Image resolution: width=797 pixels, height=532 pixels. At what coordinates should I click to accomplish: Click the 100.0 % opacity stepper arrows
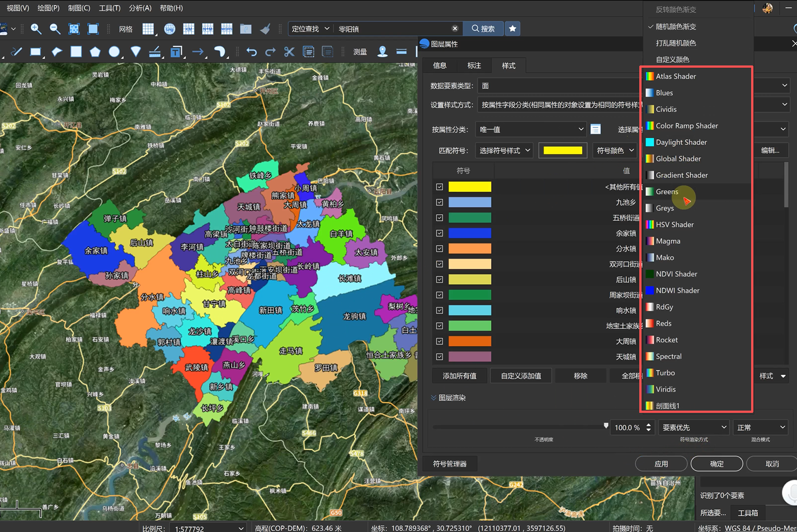tap(648, 427)
